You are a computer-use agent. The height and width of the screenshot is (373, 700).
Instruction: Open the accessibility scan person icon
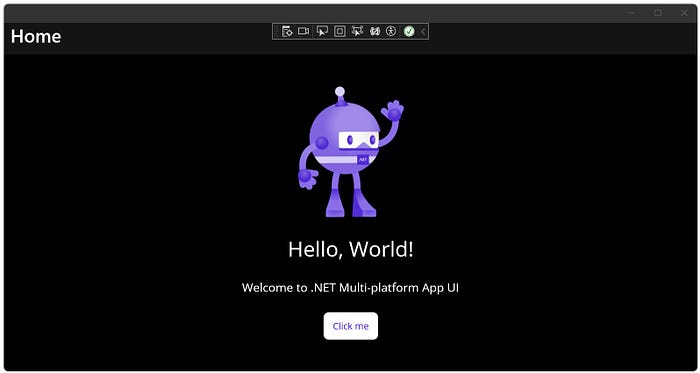tap(391, 31)
